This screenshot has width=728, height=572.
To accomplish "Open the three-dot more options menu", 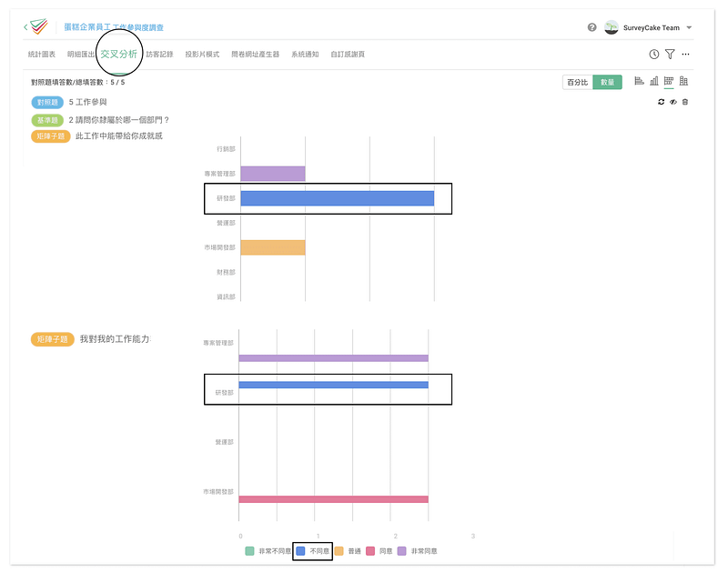I will [x=685, y=55].
